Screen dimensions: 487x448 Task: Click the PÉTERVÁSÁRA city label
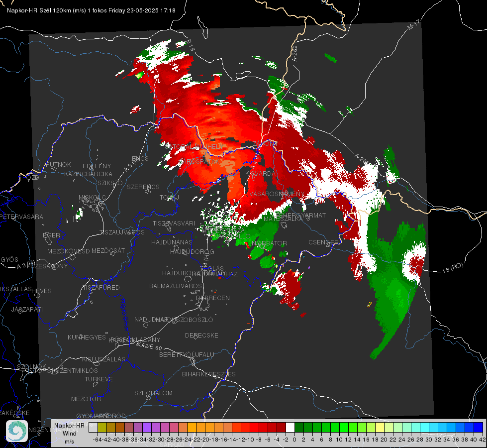point(21,217)
